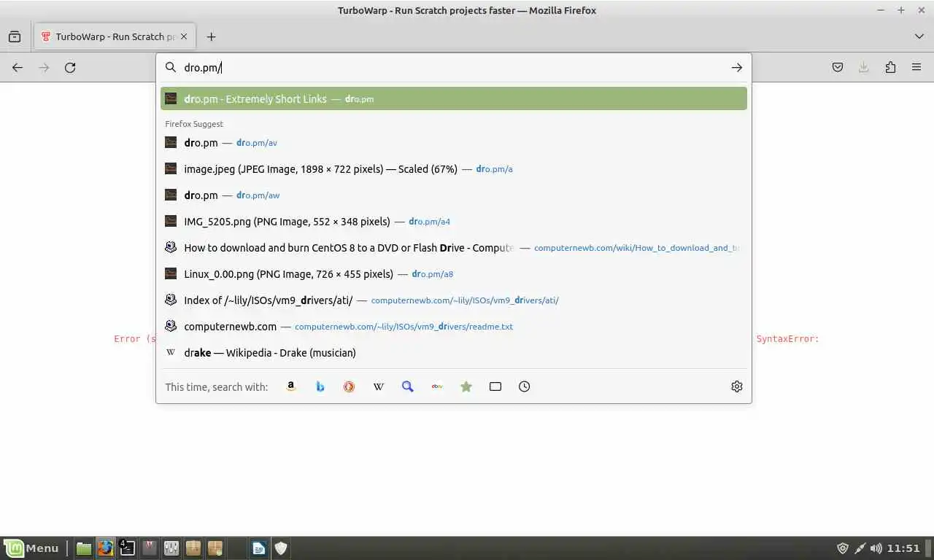The height and width of the screenshot is (560, 934).
Task: Search bookmarks using the star icon
Action: [x=466, y=386]
